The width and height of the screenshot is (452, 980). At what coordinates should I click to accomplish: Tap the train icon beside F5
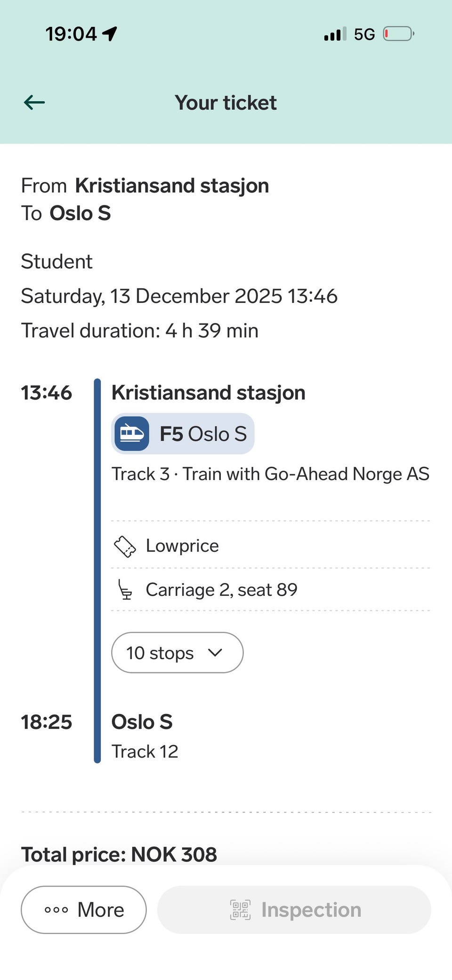[132, 434]
